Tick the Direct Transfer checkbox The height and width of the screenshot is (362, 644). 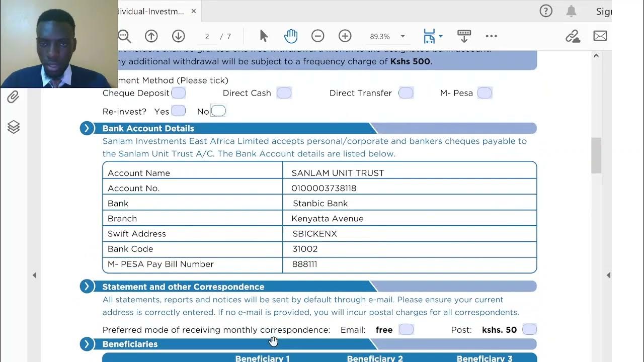406,93
